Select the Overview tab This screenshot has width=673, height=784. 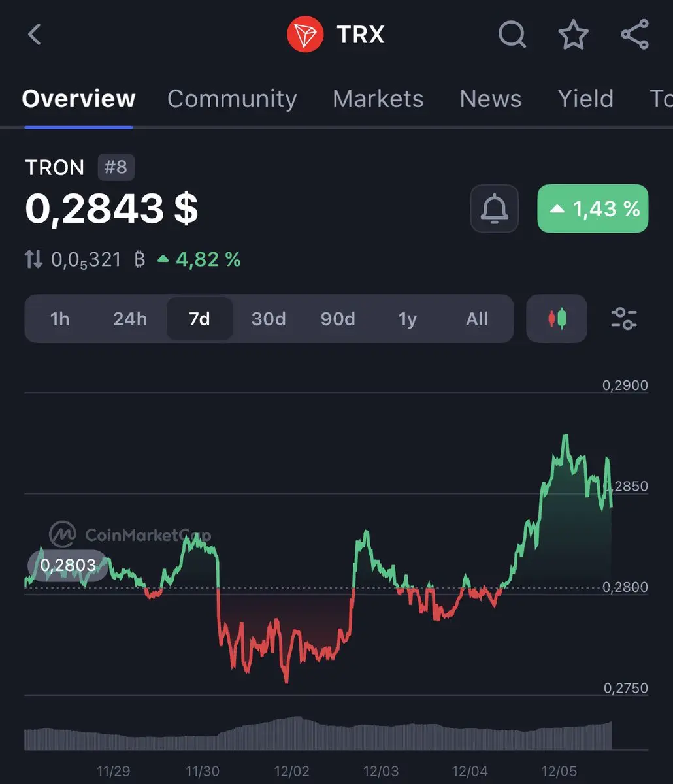(x=78, y=99)
